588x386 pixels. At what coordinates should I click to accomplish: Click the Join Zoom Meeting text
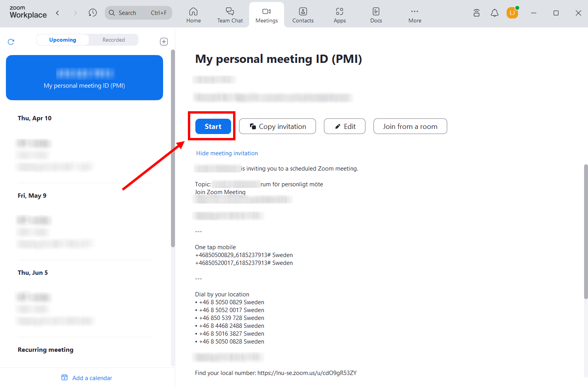pos(220,192)
